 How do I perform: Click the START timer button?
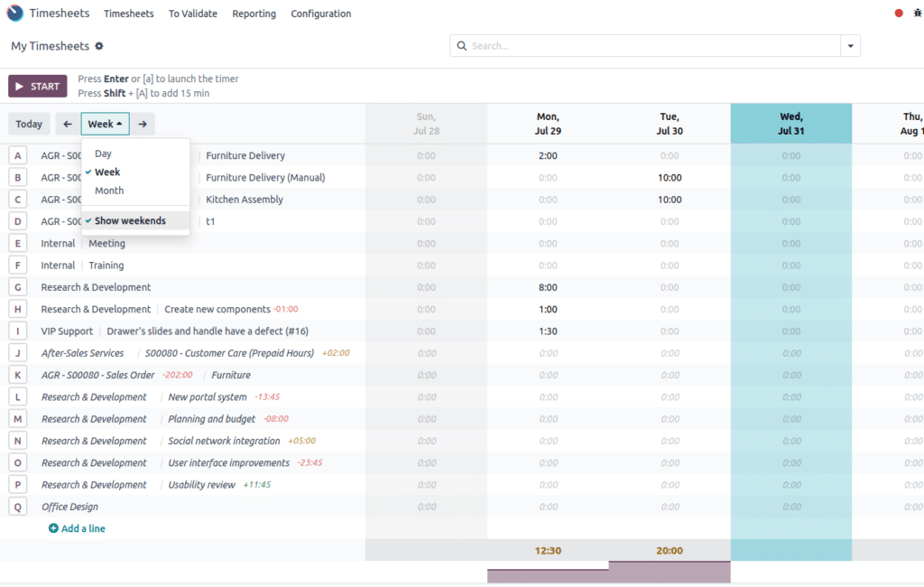pyautogui.click(x=38, y=86)
